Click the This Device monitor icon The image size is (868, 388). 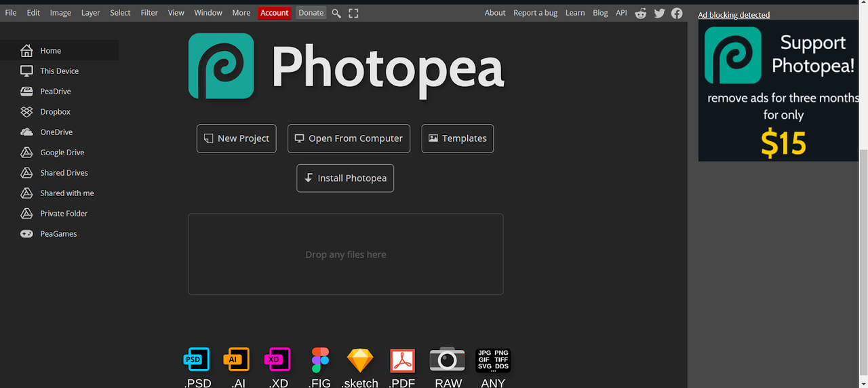pos(26,71)
